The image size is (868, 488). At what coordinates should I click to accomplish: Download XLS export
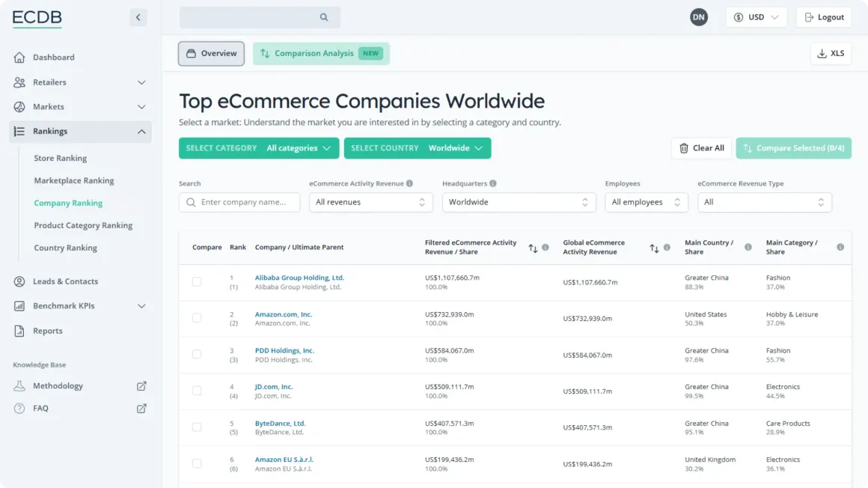pos(831,53)
